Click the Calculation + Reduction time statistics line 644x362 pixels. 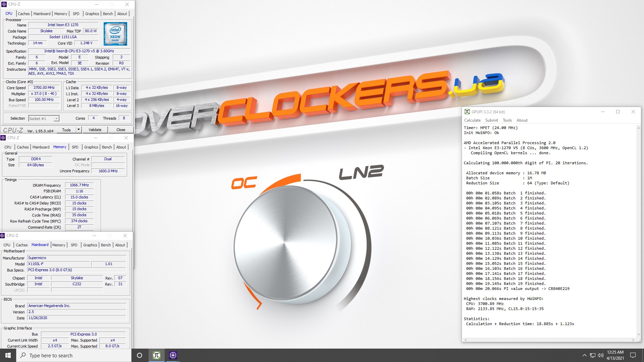[x=520, y=324]
